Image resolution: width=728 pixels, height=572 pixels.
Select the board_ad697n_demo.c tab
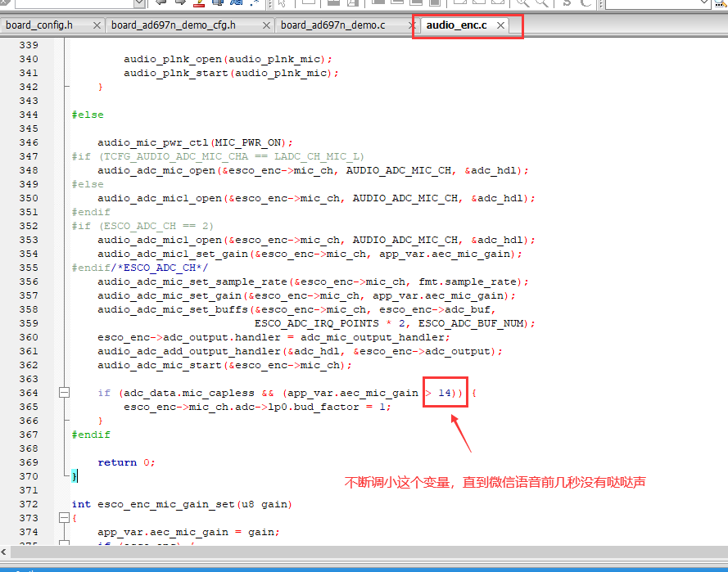[333, 25]
